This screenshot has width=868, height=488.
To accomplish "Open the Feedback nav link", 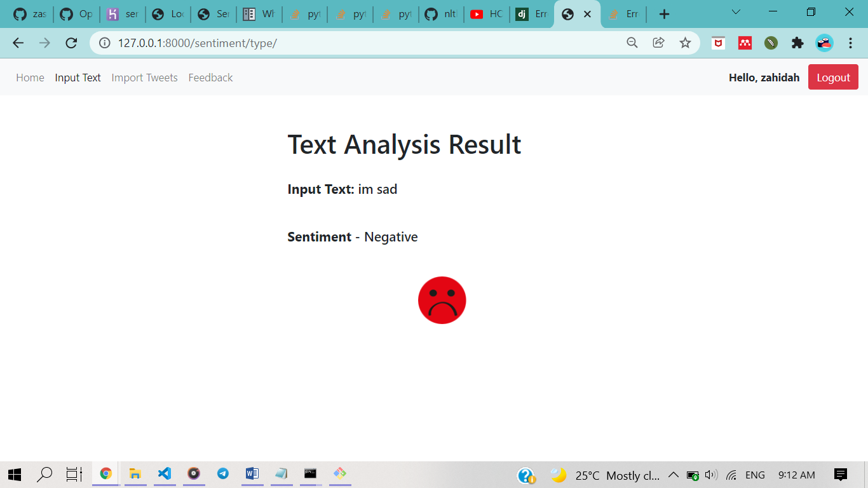I will pyautogui.click(x=210, y=78).
